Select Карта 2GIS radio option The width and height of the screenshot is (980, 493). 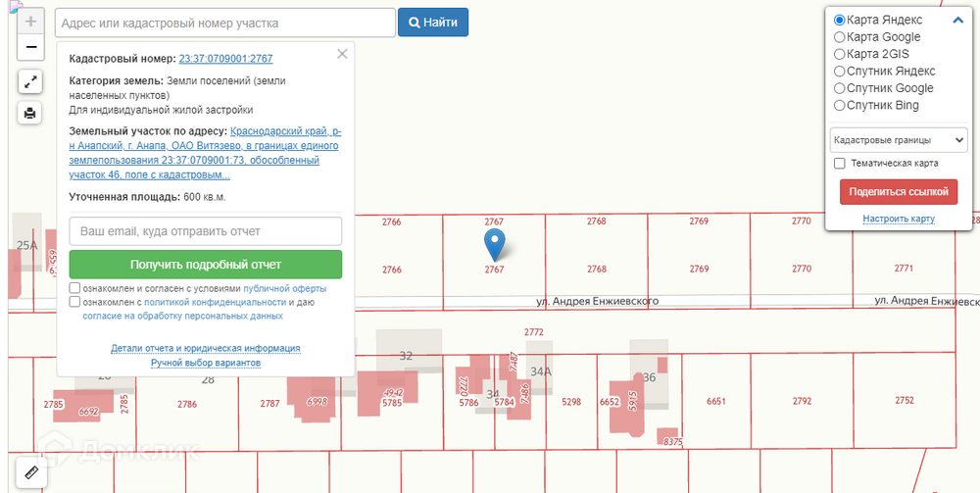pos(840,54)
